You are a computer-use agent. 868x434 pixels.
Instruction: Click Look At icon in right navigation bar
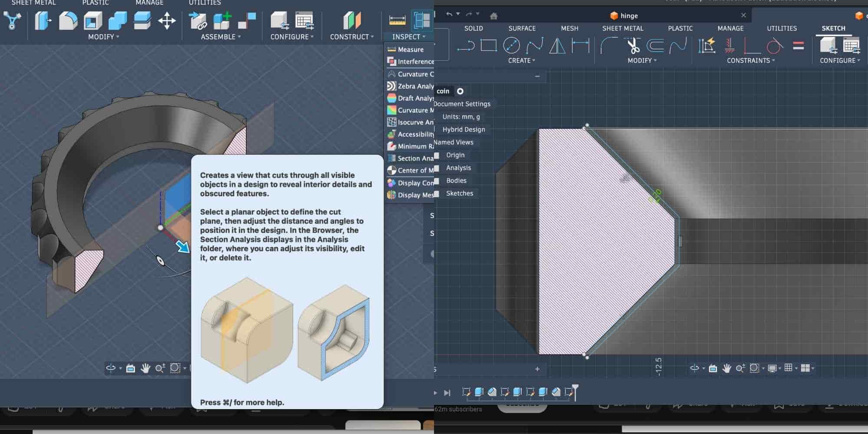tap(713, 368)
